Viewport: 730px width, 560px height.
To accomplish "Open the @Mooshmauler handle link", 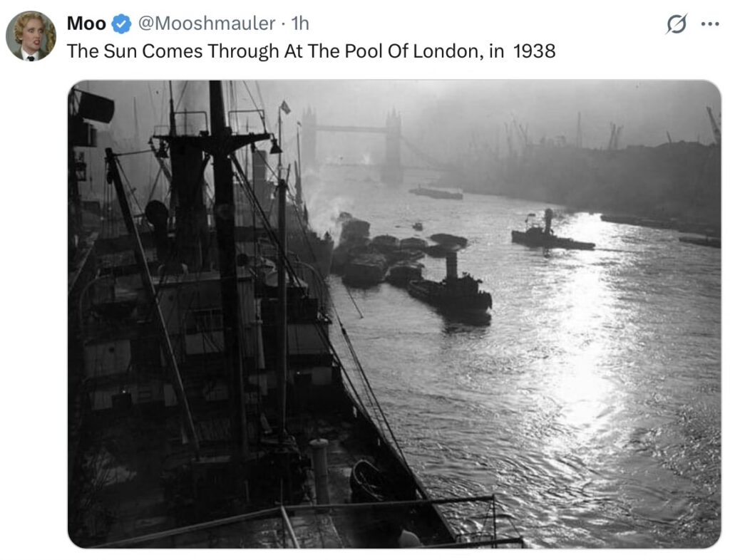I will pos(207,24).
